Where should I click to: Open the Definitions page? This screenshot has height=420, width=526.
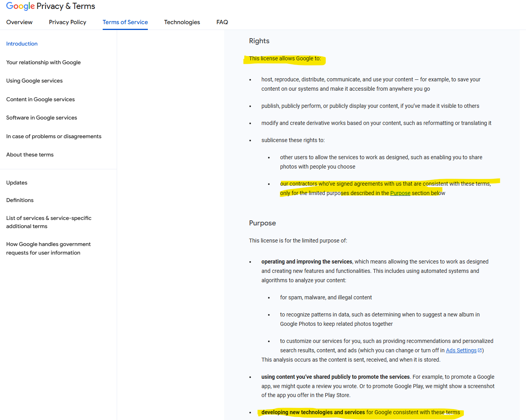coord(20,200)
